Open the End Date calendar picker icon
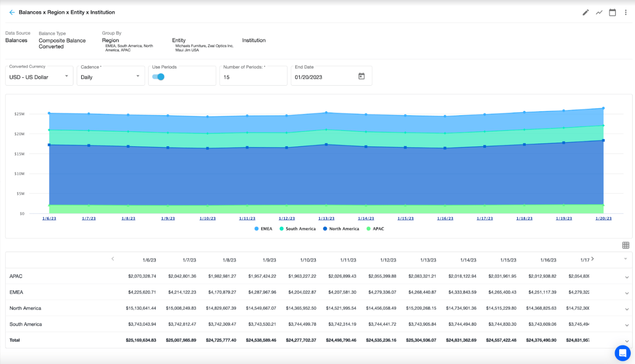This screenshot has width=635, height=364. (x=361, y=76)
